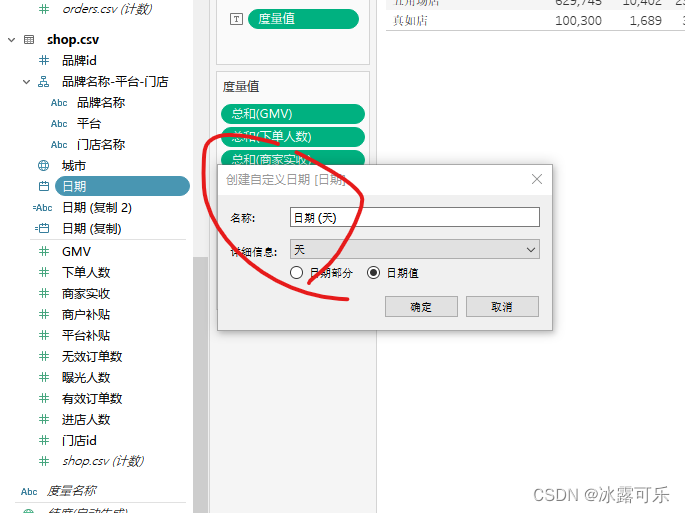Click the number icon beside 商户补贴
685x513 pixels.
click(x=44, y=314)
